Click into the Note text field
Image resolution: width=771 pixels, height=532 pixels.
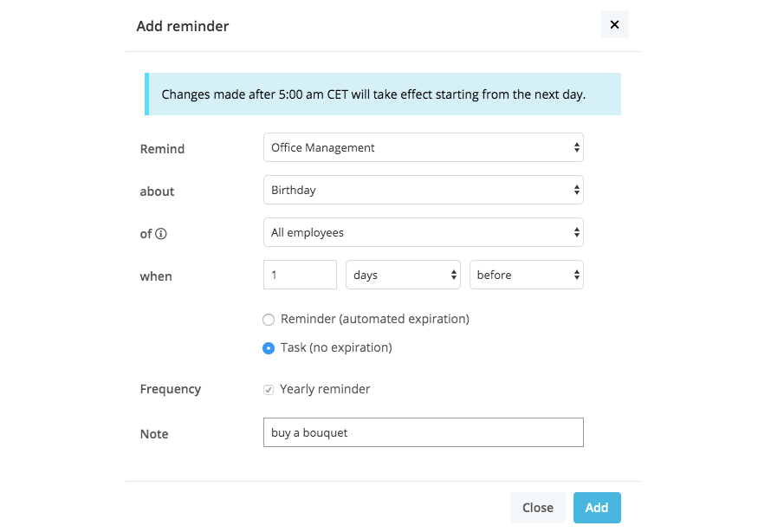click(x=423, y=433)
